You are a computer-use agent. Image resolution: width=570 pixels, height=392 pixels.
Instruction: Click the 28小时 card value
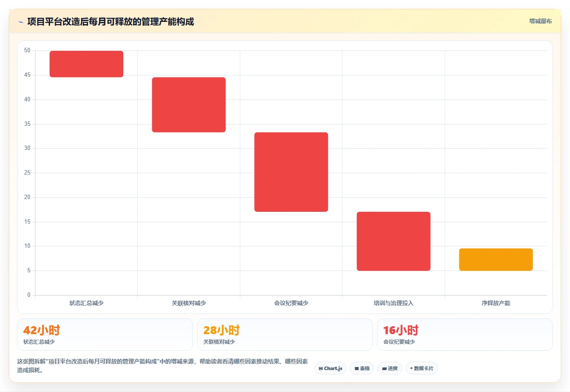click(x=221, y=330)
